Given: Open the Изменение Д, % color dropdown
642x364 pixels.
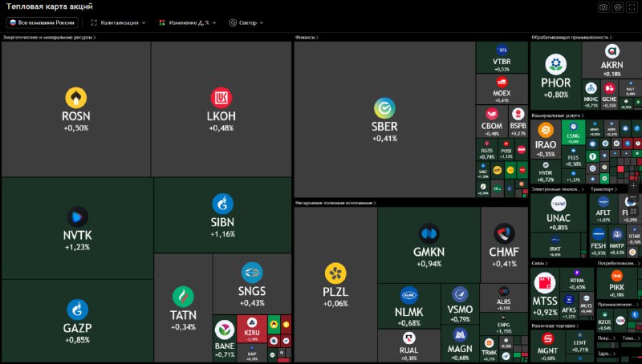Looking at the screenshot, I should click(x=188, y=23).
